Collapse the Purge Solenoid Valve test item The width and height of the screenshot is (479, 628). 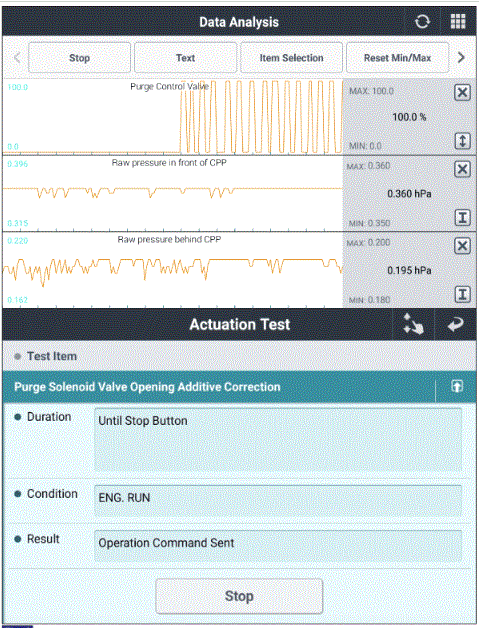457,386
